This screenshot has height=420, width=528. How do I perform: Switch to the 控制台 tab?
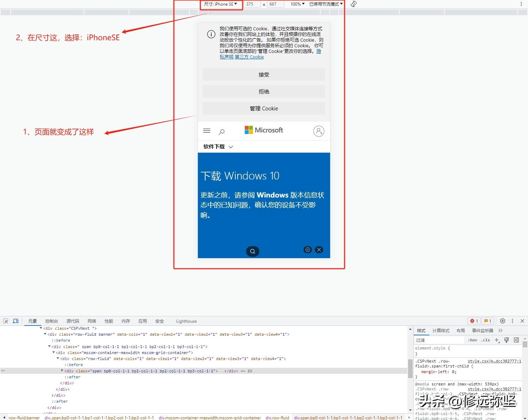[51, 321]
